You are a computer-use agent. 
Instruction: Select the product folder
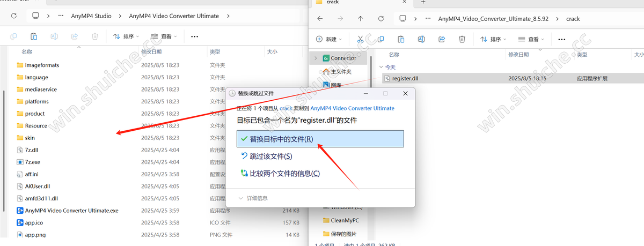[x=35, y=114]
